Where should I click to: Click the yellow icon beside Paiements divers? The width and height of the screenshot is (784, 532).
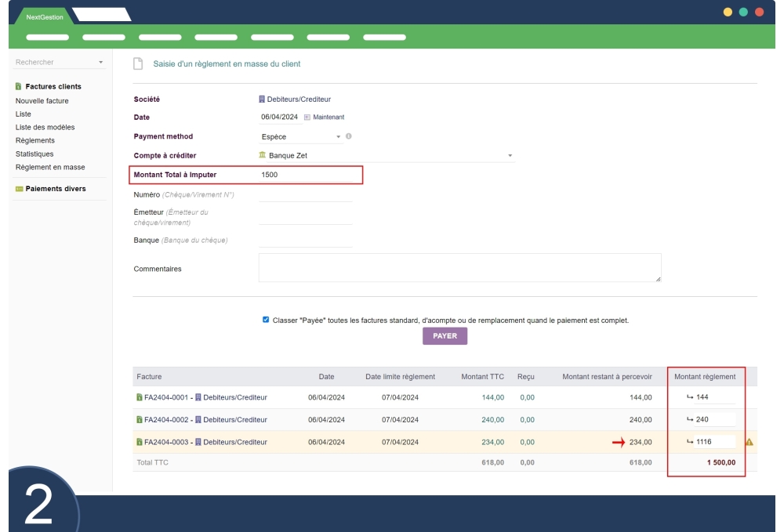(x=20, y=187)
